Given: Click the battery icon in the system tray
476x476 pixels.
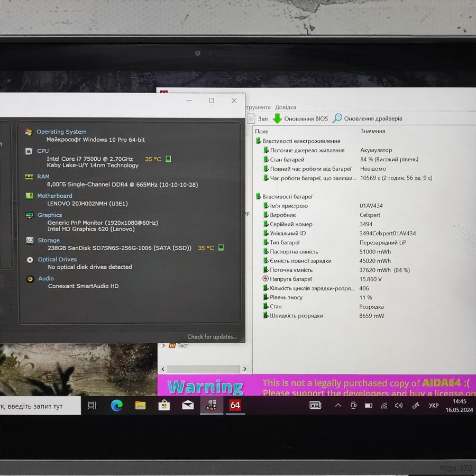Looking at the screenshot, I should tap(369, 406).
